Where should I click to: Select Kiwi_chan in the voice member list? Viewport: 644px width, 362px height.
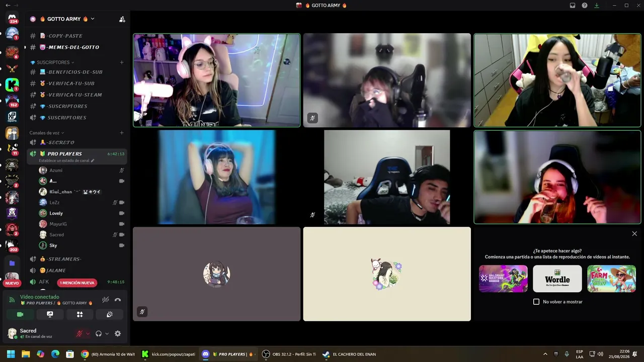point(82,192)
